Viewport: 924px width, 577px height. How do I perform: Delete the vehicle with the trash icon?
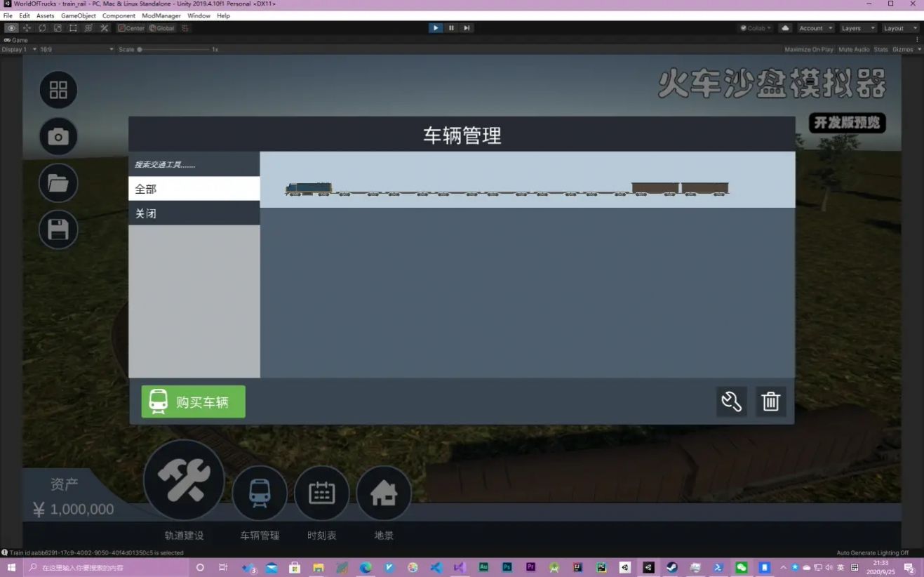point(770,401)
